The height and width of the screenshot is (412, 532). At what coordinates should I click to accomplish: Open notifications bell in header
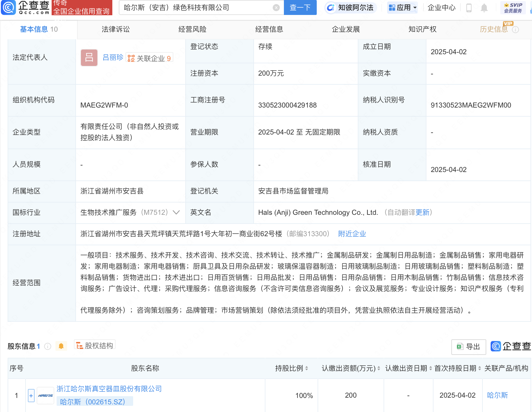coord(484,8)
